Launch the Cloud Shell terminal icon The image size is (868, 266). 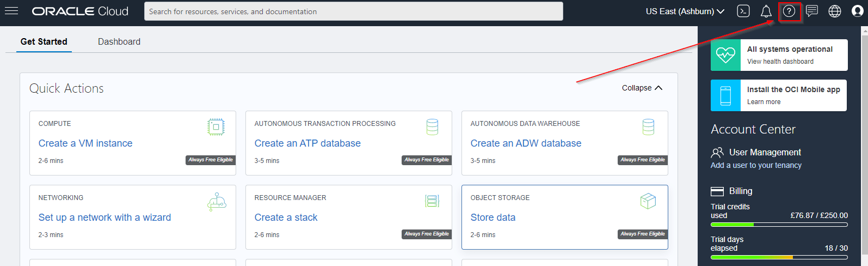point(743,11)
